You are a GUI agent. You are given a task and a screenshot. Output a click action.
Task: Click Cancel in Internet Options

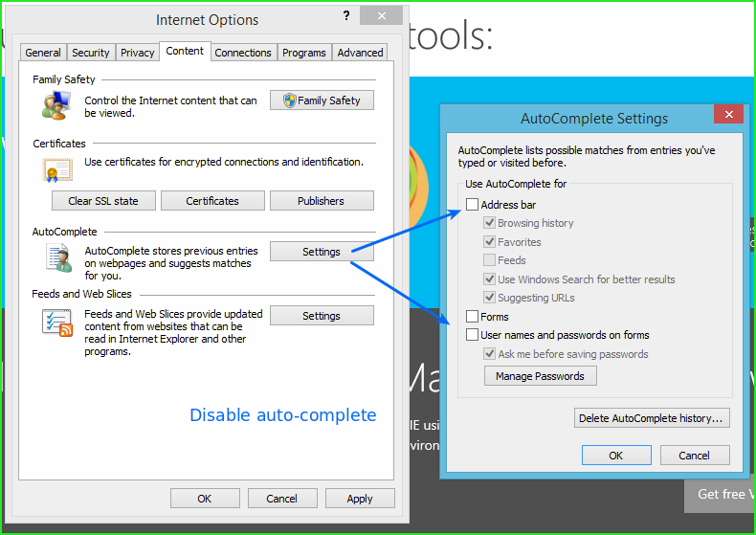pyautogui.click(x=282, y=499)
